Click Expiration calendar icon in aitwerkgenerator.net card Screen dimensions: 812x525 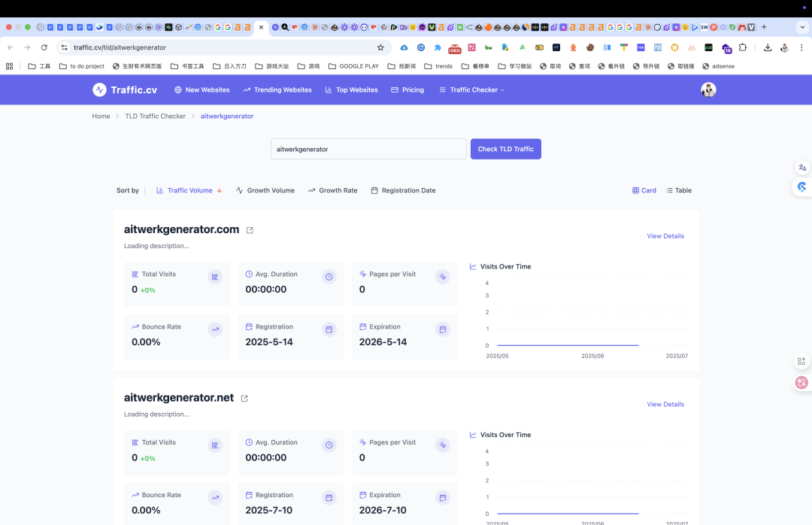click(443, 498)
